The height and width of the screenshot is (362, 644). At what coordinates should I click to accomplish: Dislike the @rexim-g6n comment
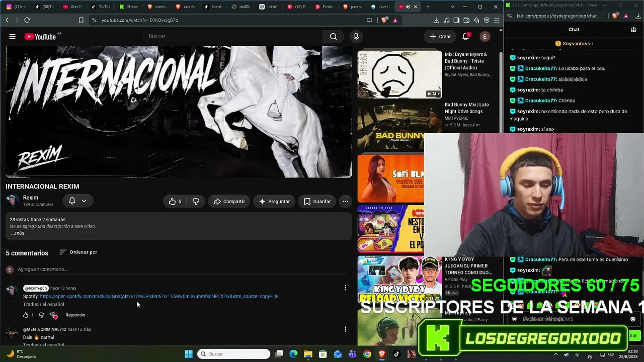click(x=41, y=315)
